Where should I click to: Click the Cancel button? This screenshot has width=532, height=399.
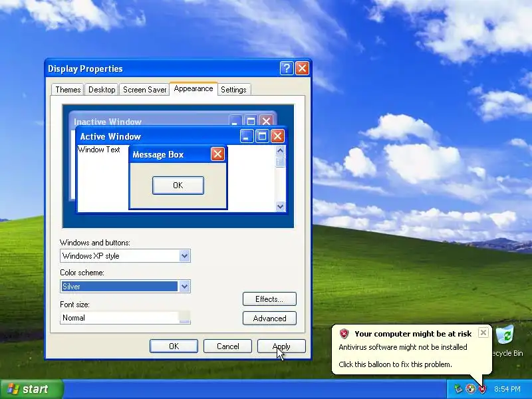tap(227, 346)
